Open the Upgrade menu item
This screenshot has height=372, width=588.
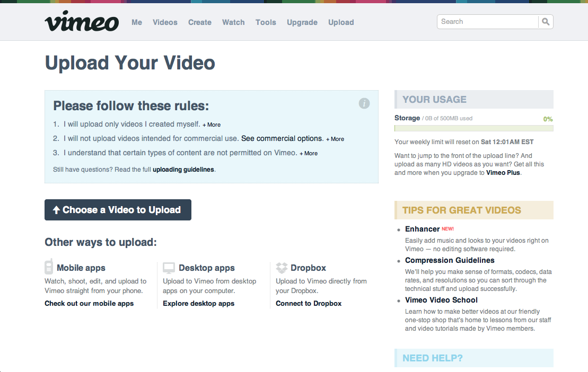click(x=302, y=22)
